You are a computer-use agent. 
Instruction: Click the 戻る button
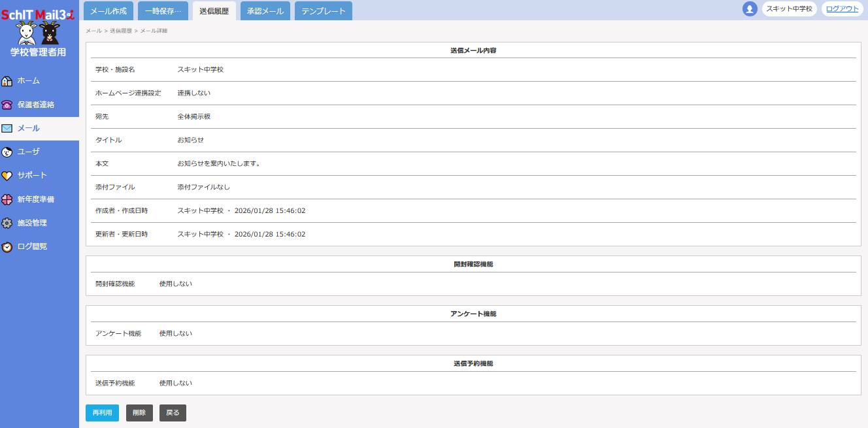click(173, 413)
